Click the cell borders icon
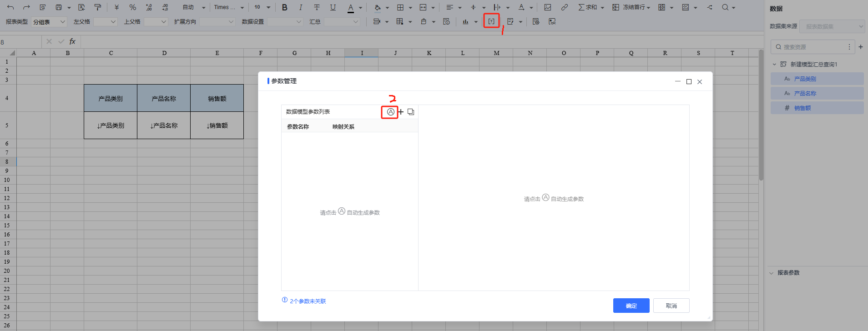The width and height of the screenshot is (868, 331). (x=400, y=7)
